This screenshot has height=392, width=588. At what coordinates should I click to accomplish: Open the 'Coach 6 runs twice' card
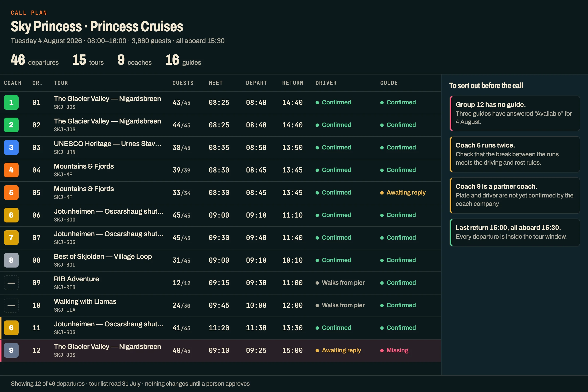pos(514,154)
